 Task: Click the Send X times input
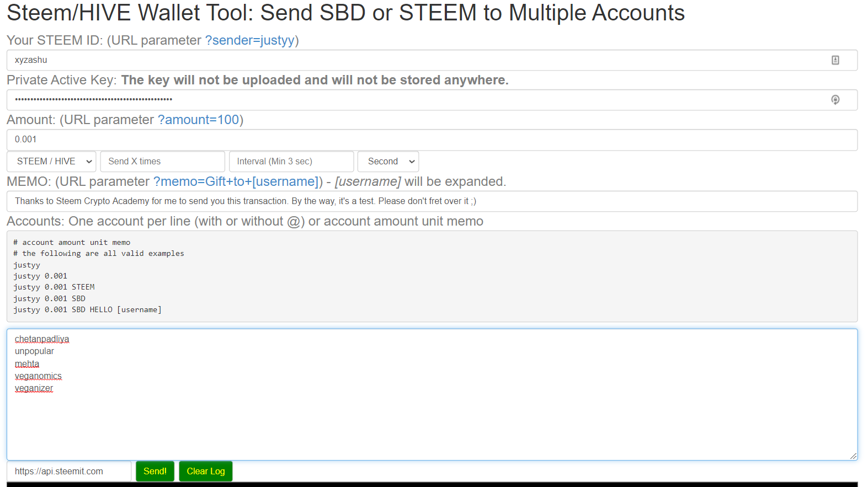pos(163,162)
